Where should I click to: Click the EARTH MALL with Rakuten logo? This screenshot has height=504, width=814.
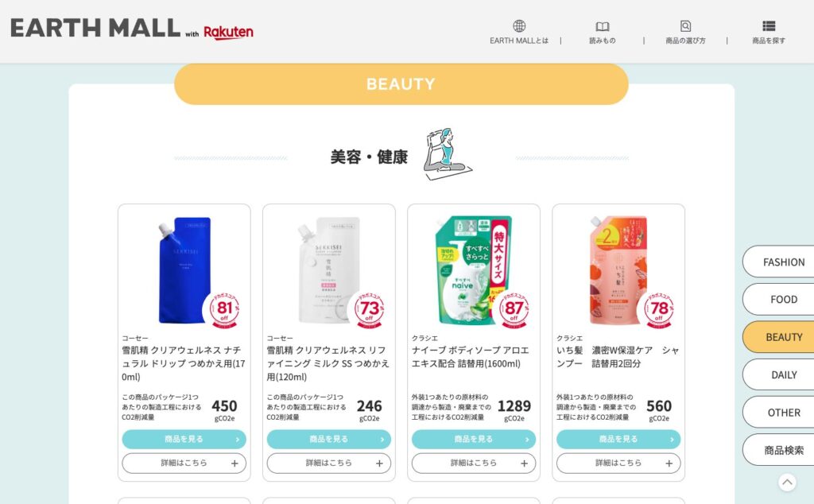tap(132, 29)
